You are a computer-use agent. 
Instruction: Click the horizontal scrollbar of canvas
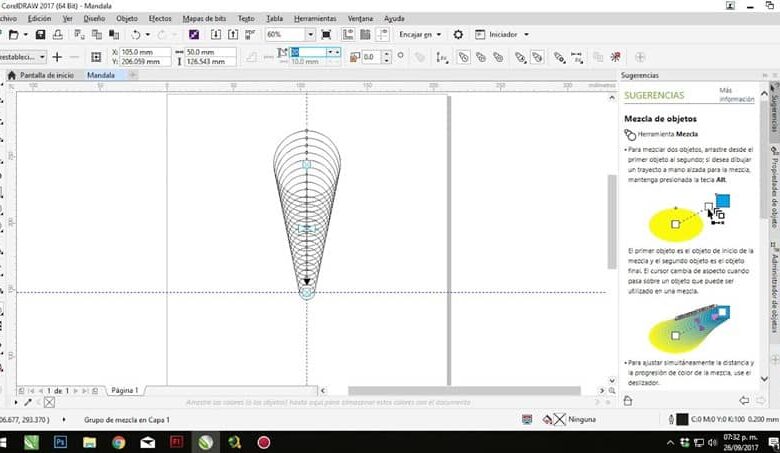click(464, 391)
